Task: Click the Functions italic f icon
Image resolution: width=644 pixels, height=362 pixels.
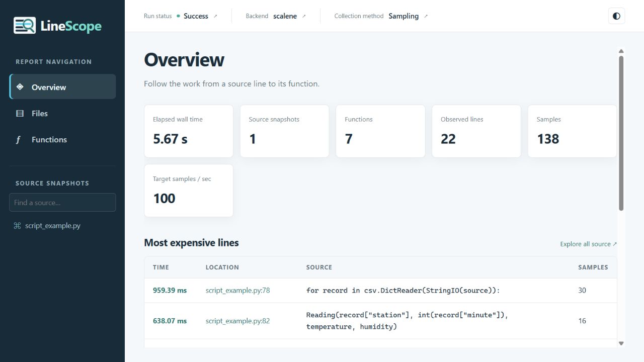Action: coord(19,140)
